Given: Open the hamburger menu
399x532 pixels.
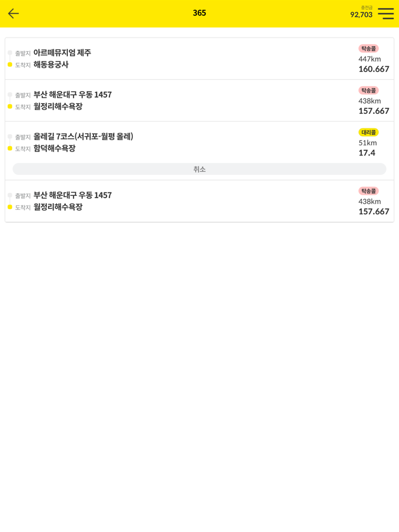Looking at the screenshot, I should [x=385, y=13].
